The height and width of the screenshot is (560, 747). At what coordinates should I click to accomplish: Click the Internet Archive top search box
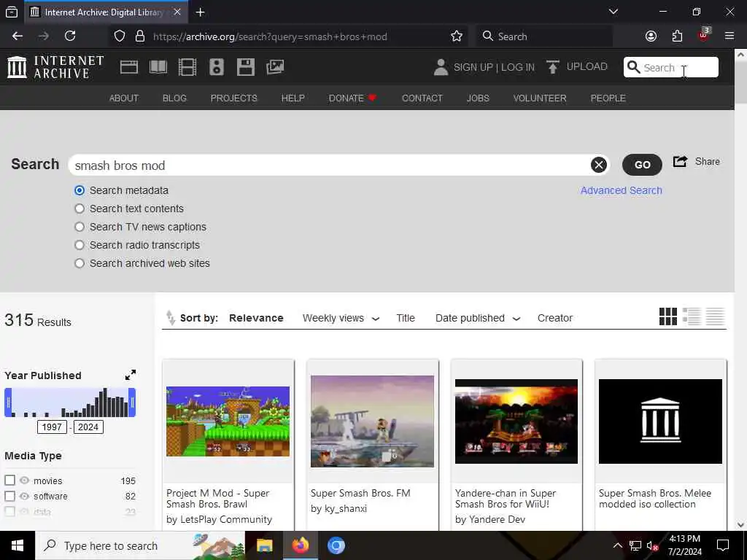pos(671,67)
